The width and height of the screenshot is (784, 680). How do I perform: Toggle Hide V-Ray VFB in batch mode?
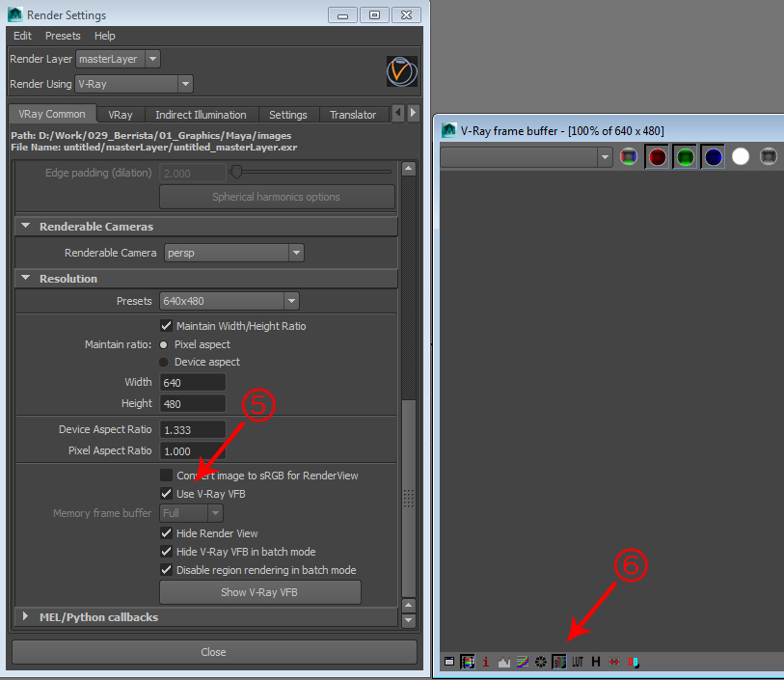tap(167, 552)
